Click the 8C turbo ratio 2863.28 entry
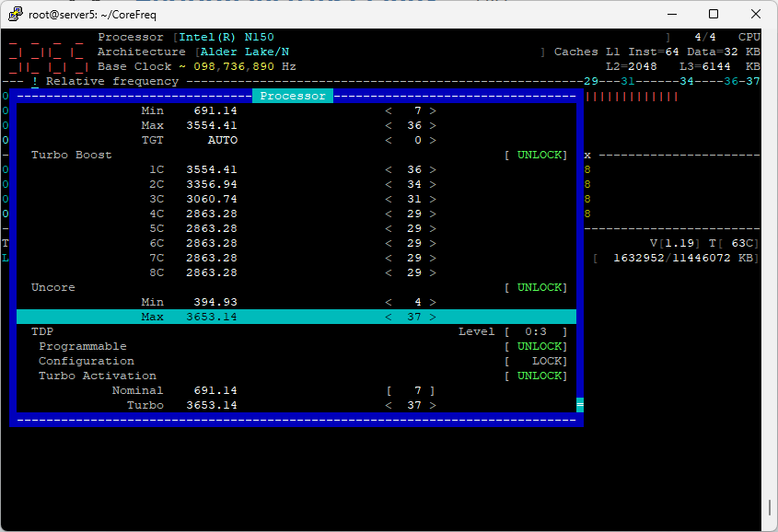The image size is (778, 532). pos(212,272)
